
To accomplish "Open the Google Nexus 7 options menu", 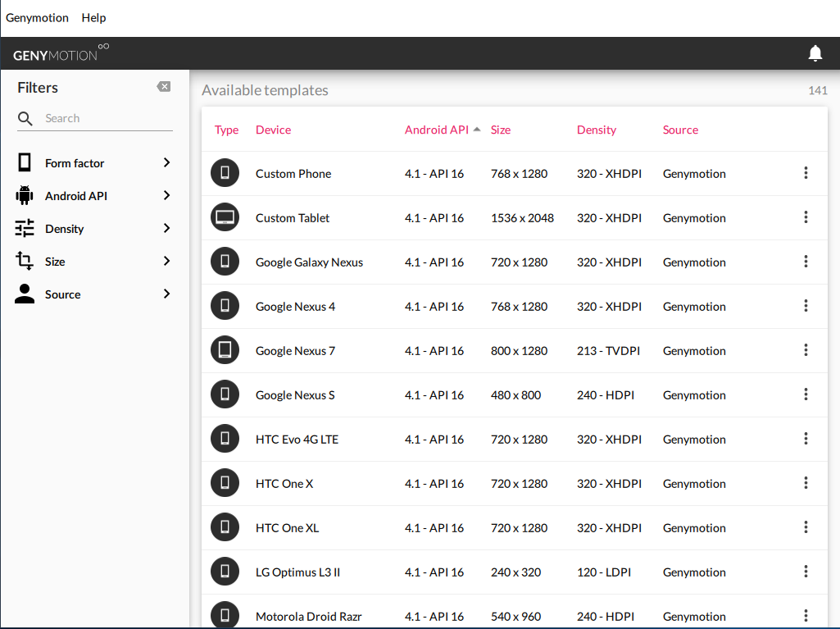I will click(806, 350).
